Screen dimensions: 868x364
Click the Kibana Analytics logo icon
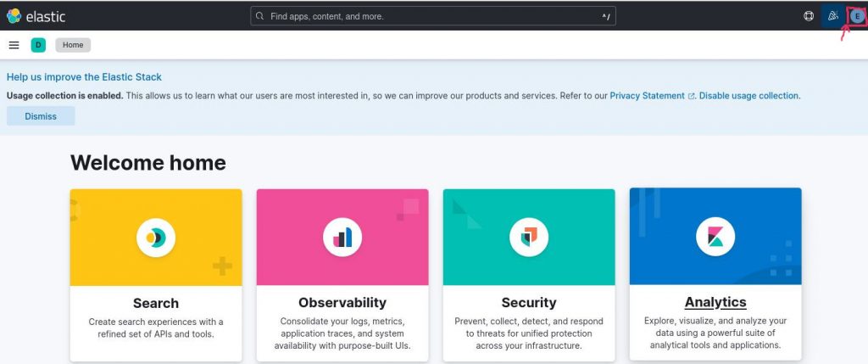click(715, 237)
